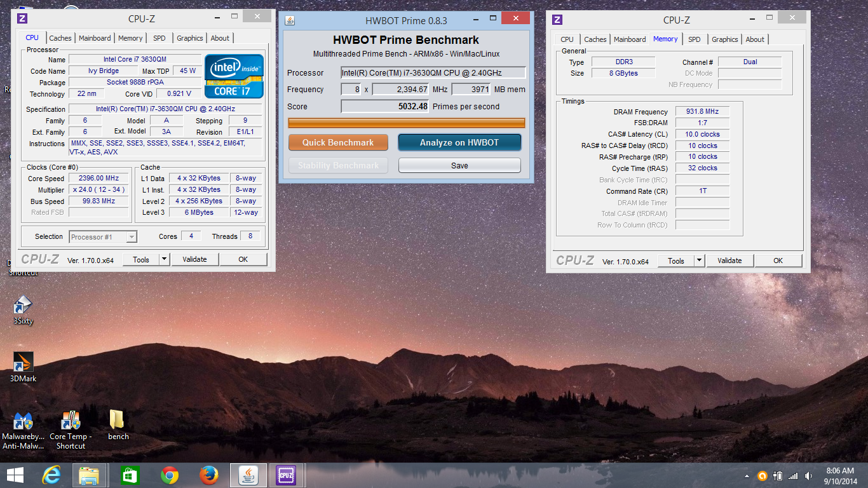Switch to Caches tab in left CPU-Z
The image size is (868, 488).
tap(60, 38)
